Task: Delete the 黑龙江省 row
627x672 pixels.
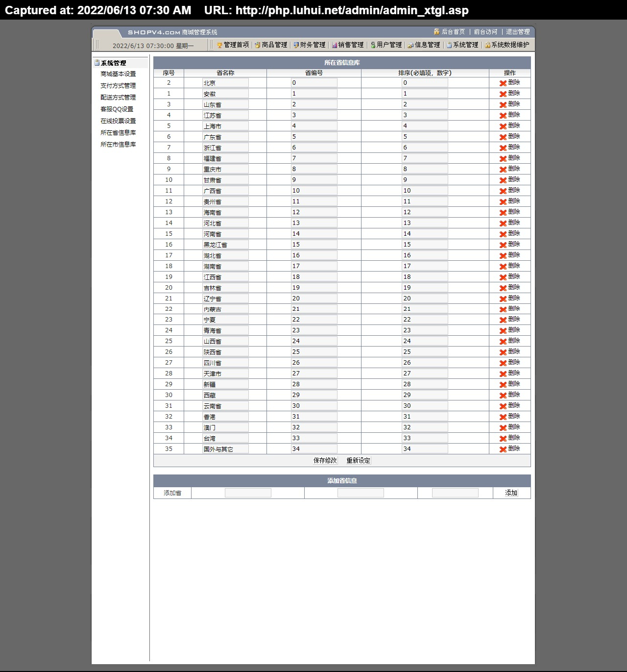Action: tap(509, 245)
